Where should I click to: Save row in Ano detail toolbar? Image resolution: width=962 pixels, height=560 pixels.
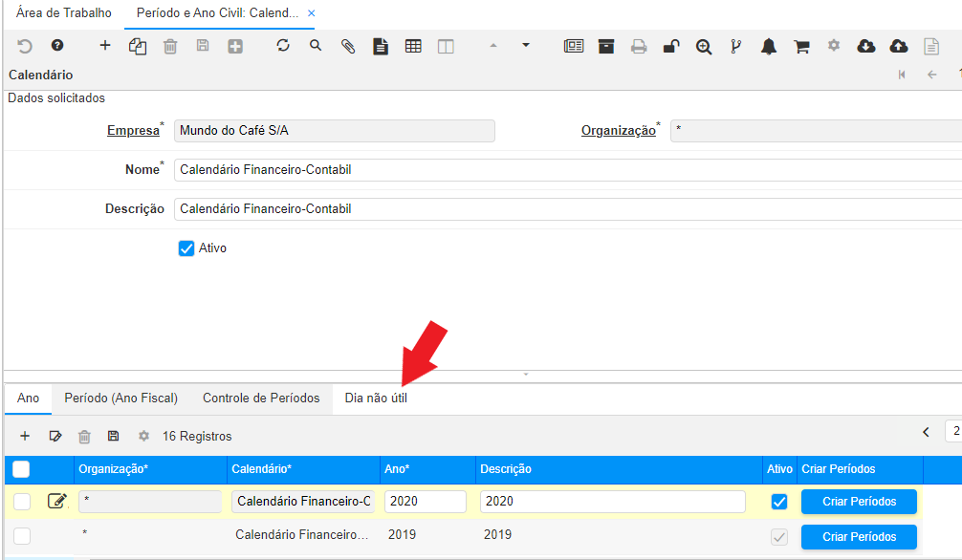113,436
